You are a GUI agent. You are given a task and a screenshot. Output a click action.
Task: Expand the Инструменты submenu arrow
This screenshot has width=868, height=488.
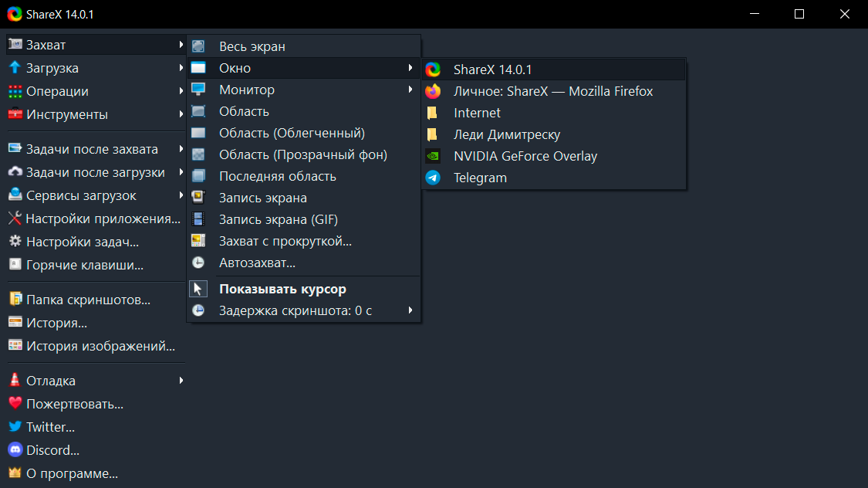click(x=181, y=114)
